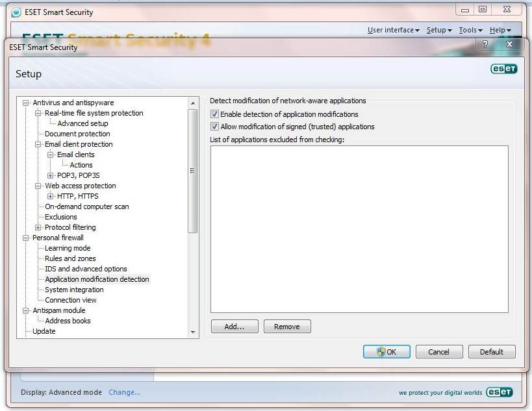Click the Default button
The width and height of the screenshot is (532, 411).
pyautogui.click(x=492, y=352)
